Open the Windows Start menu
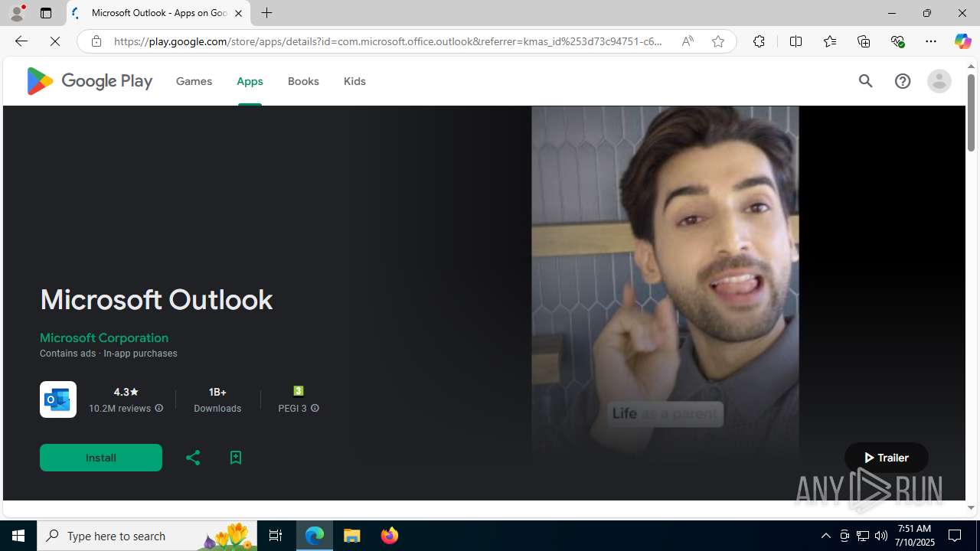 pos(18,536)
